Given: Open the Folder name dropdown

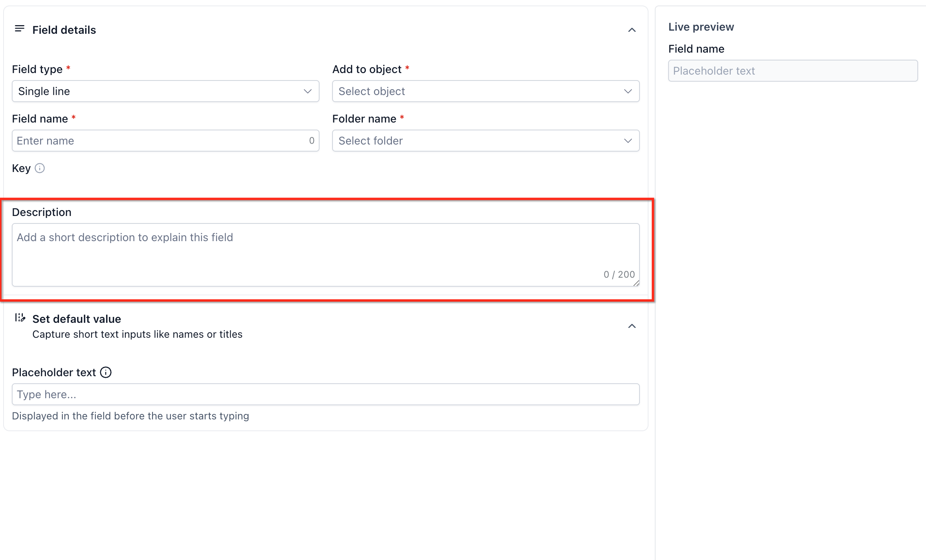Looking at the screenshot, I should 485,141.
